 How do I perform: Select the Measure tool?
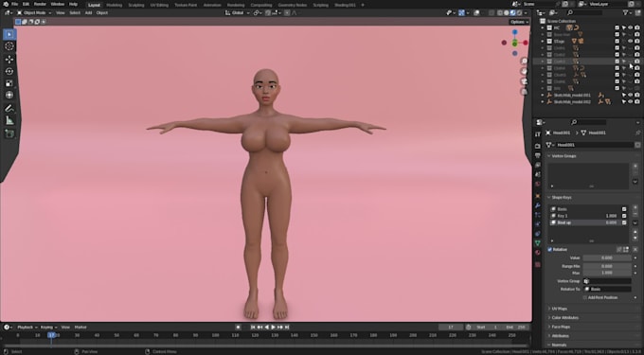click(9, 120)
